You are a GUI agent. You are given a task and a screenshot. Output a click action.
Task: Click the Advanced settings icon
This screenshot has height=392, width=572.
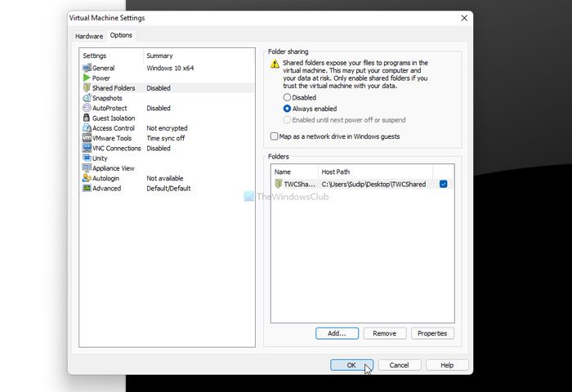(x=87, y=188)
